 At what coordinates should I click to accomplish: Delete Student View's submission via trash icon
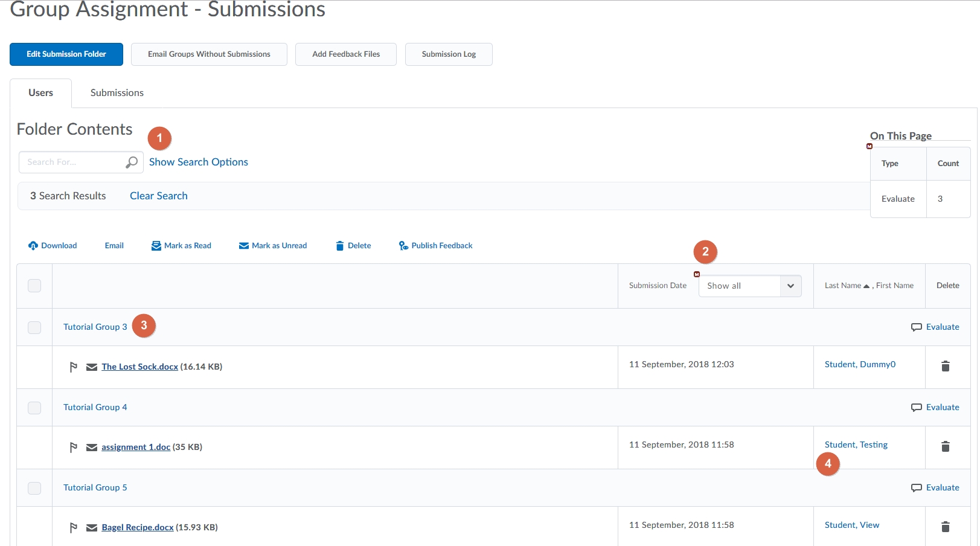[x=946, y=527]
